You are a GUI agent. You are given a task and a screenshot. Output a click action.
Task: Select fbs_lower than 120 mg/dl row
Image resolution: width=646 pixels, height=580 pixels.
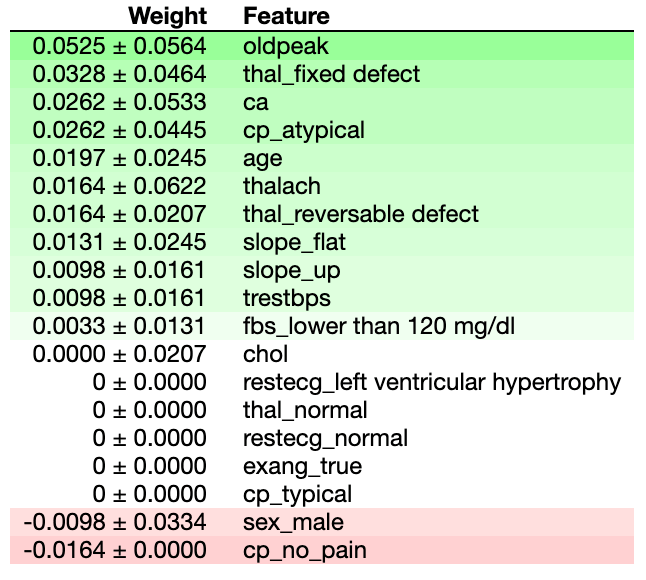click(x=322, y=326)
